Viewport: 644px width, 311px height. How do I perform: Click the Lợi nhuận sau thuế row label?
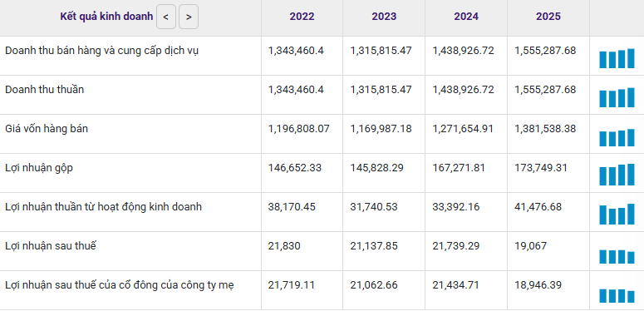click(x=50, y=246)
